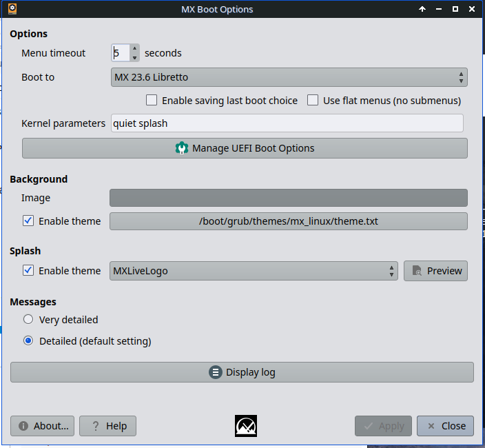The image size is (485, 448).
Task: Click the Kernel parameters text field
Action: point(286,123)
